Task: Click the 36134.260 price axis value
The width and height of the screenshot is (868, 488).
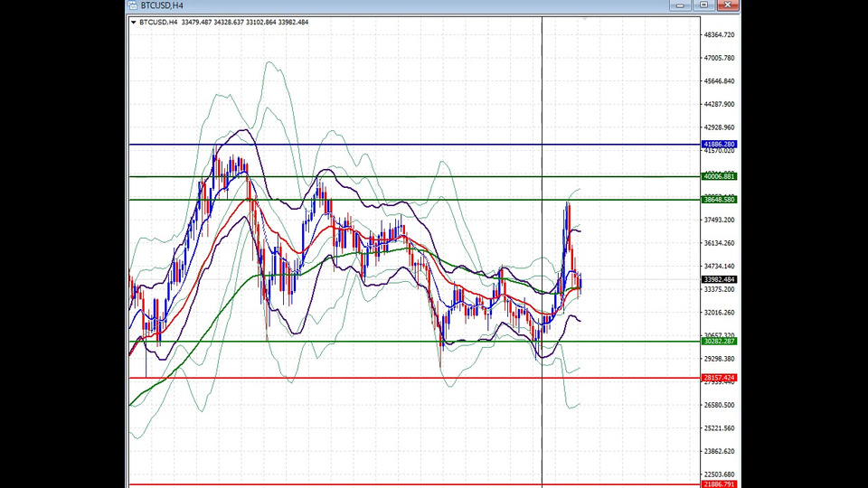Action: coord(719,243)
